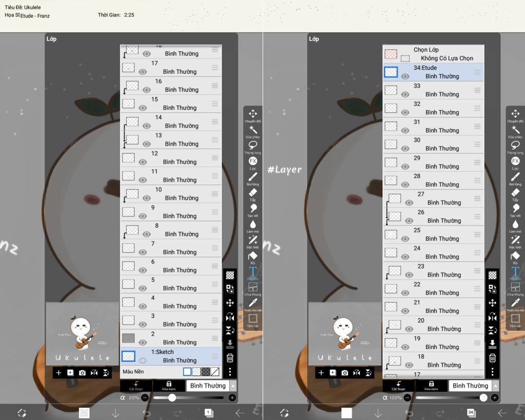Open the FX Lọc filter tool in left screenshot
Screen dimensions: 525x420
(x=253, y=163)
